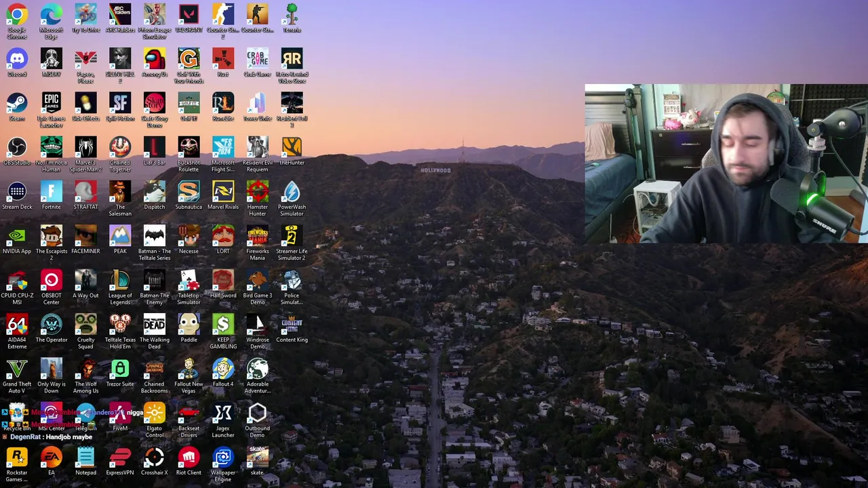Select the Content King icon
Viewport: 868px width, 488px height.
click(x=292, y=324)
